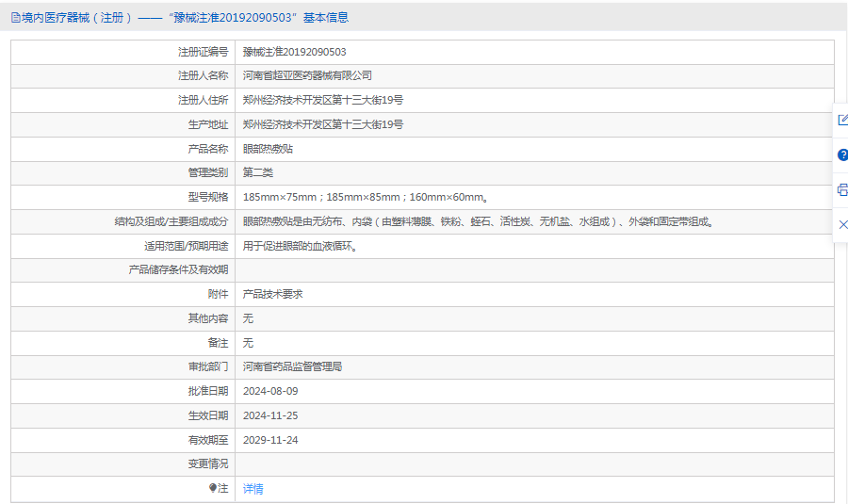Click the approval department 河南省药品监督管理局
The image size is (848, 504).
[292, 366]
